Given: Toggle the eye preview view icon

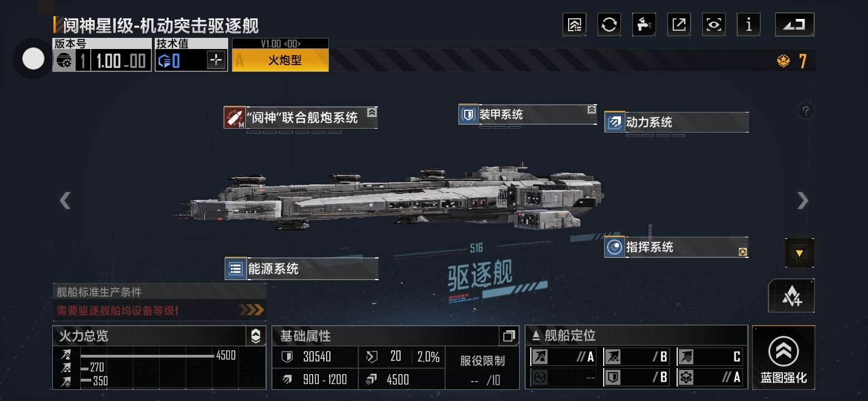Looking at the screenshot, I should click(x=714, y=25).
